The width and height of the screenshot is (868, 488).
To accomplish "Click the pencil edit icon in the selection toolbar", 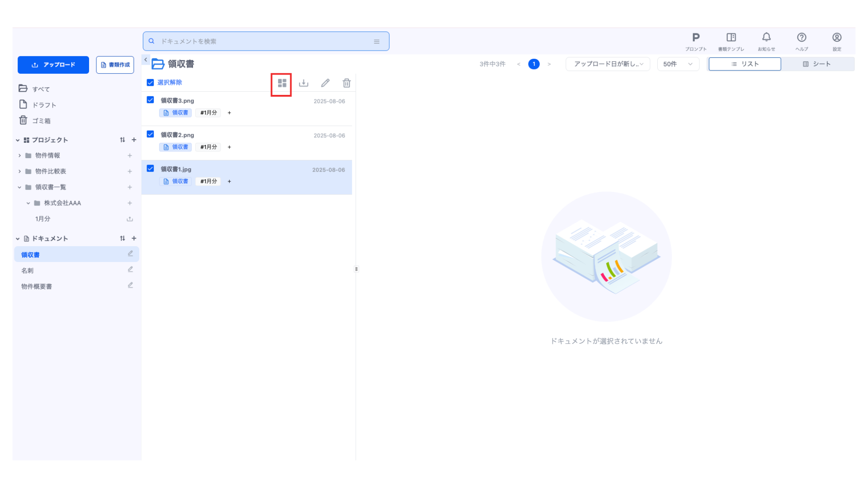I will pyautogui.click(x=325, y=83).
